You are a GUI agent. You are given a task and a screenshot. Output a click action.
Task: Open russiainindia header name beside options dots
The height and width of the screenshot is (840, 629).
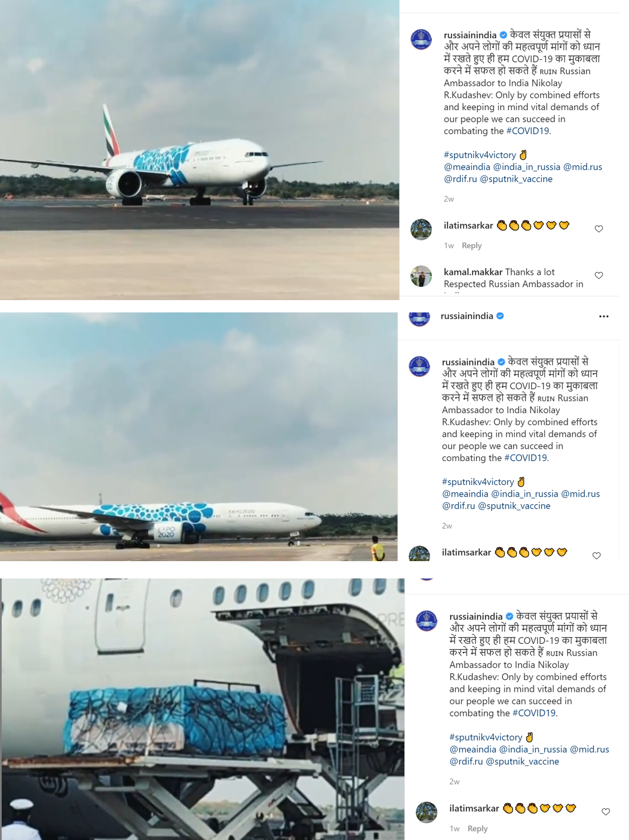(x=467, y=316)
